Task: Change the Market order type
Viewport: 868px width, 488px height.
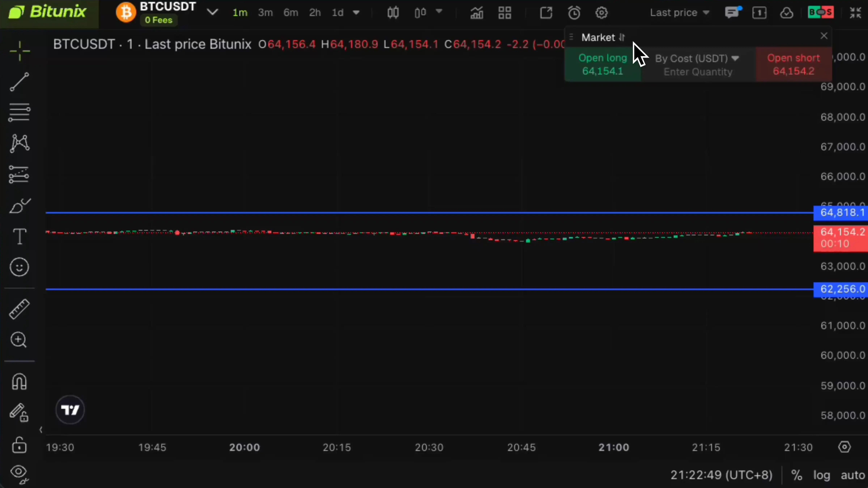Action: pos(603,37)
